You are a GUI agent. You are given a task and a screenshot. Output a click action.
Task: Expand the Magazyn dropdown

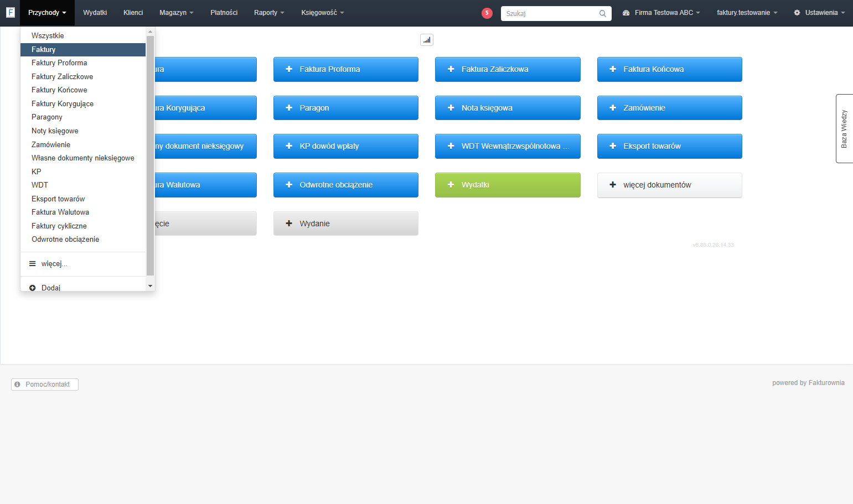coord(177,13)
